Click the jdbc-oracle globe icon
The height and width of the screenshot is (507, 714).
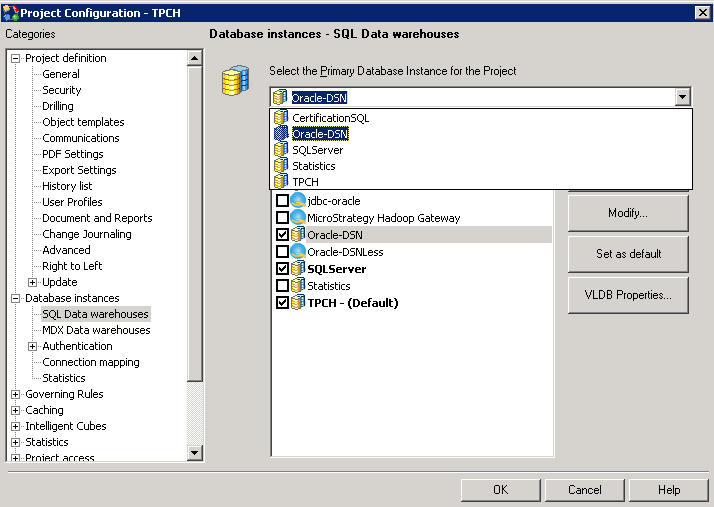pos(298,201)
